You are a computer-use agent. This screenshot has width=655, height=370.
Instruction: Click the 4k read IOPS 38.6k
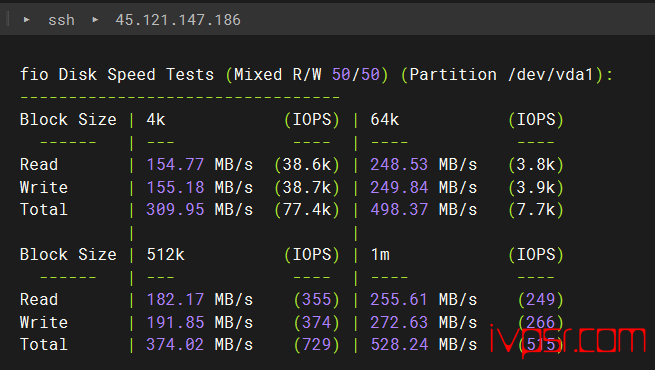307,165
